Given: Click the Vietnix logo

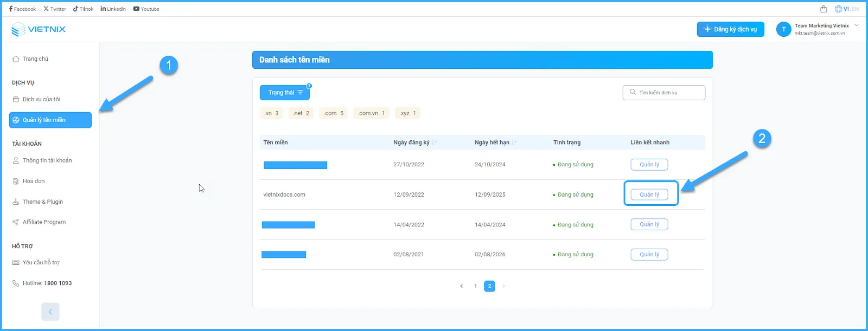Looking at the screenshot, I should point(38,29).
